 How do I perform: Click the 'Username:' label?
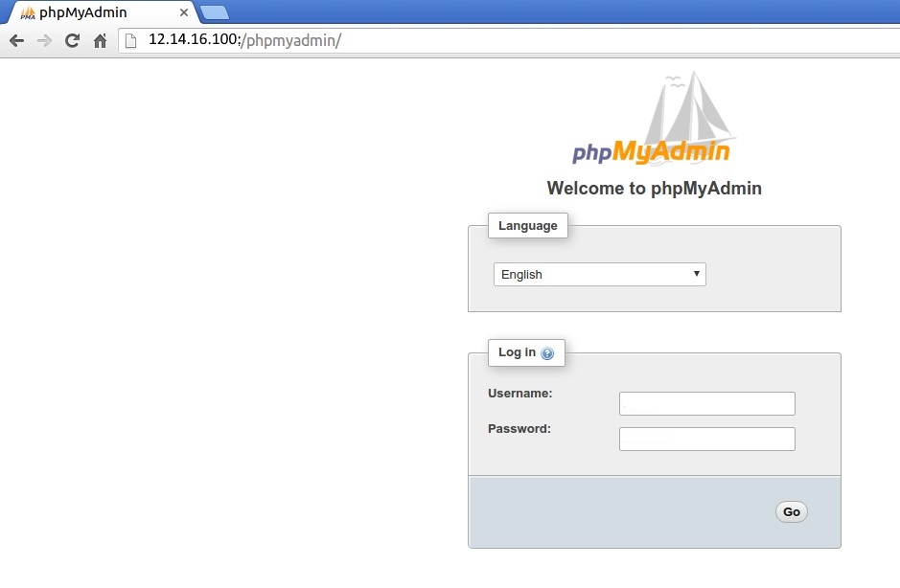519,394
